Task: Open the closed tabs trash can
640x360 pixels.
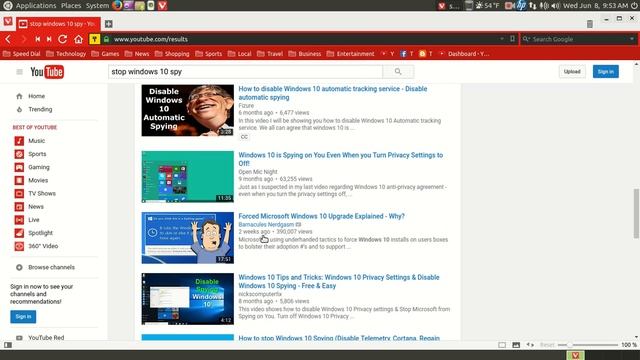Action: [589, 24]
